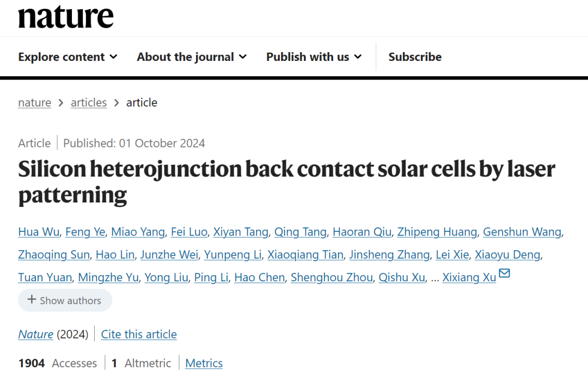Select author Tuan Yuan

[45, 278]
